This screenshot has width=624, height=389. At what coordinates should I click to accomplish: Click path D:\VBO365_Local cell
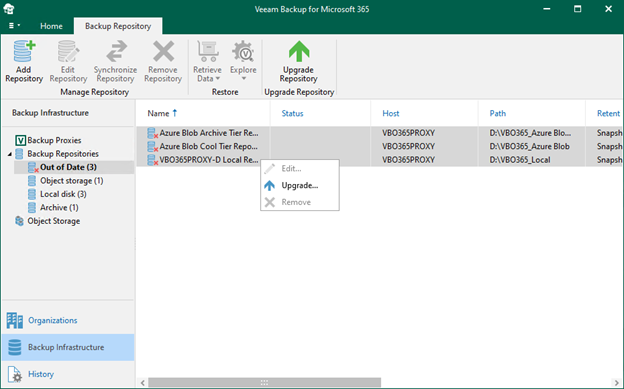pyautogui.click(x=520, y=160)
